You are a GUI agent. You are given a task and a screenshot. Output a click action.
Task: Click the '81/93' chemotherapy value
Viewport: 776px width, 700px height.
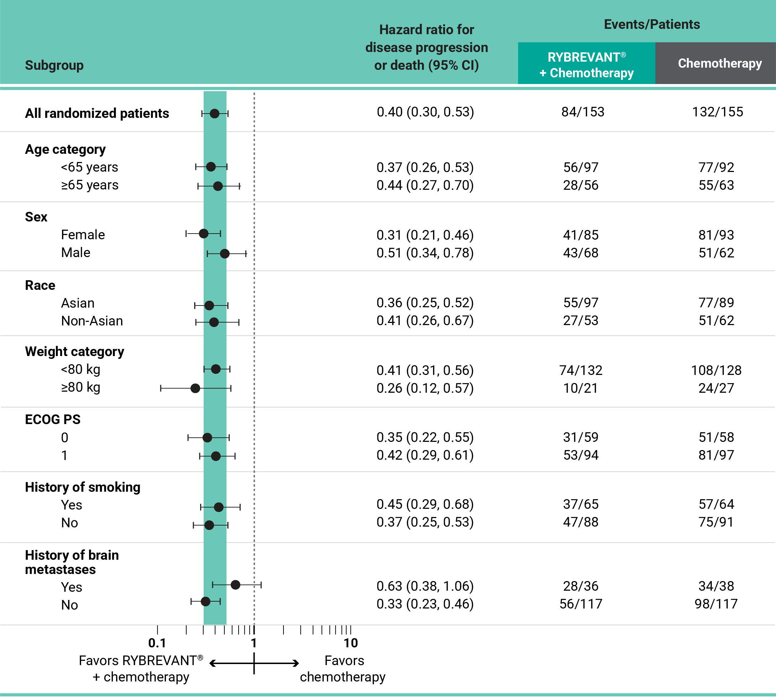[717, 235]
